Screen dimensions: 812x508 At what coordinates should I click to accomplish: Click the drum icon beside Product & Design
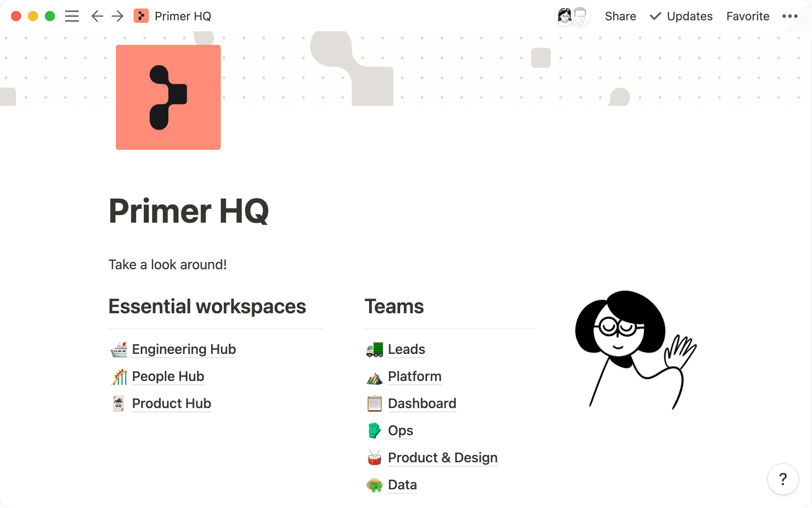point(374,458)
